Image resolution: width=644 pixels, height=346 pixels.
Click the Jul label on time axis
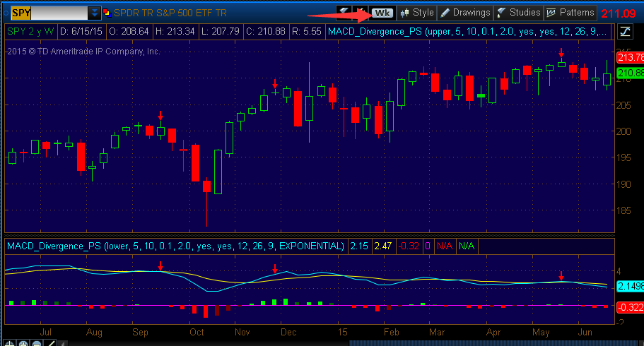(x=45, y=332)
